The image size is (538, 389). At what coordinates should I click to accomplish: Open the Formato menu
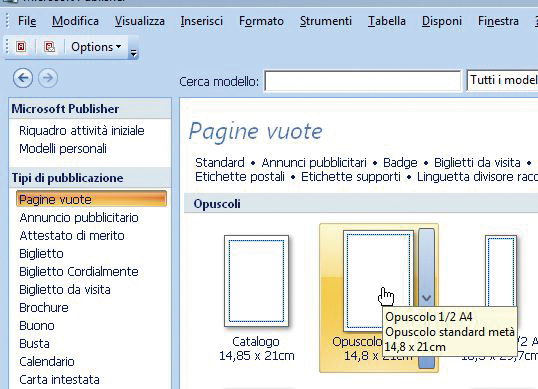[261, 21]
